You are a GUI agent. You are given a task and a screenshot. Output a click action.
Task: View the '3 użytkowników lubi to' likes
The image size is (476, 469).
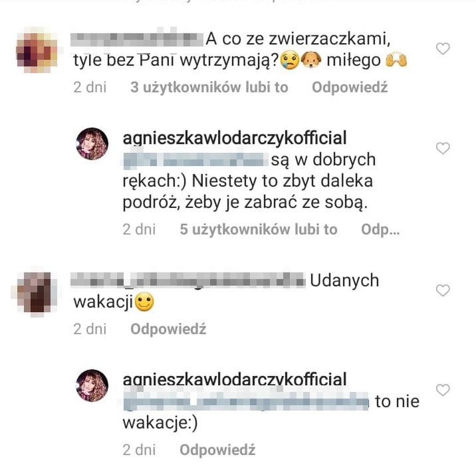tap(209, 88)
